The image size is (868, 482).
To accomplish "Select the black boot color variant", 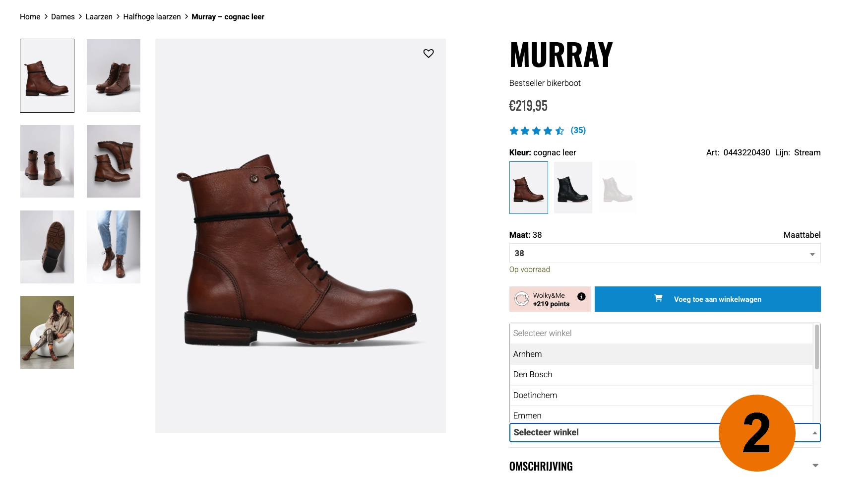I will tap(573, 188).
